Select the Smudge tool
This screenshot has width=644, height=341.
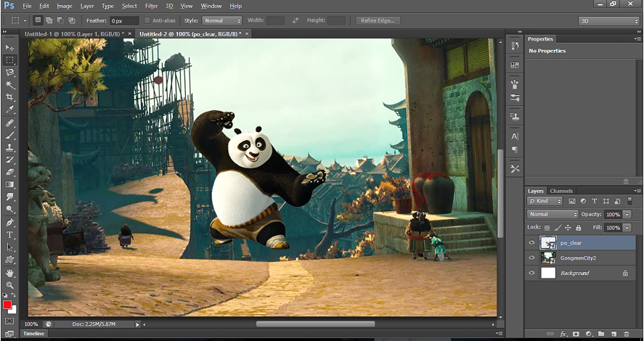point(10,197)
